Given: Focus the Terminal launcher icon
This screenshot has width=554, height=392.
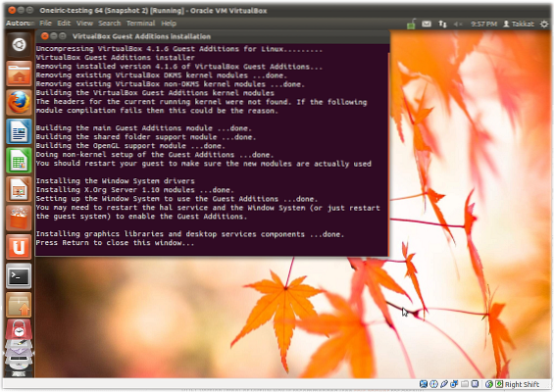Looking at the screenshot, I should pyautogui.click(x=19, y=275).
